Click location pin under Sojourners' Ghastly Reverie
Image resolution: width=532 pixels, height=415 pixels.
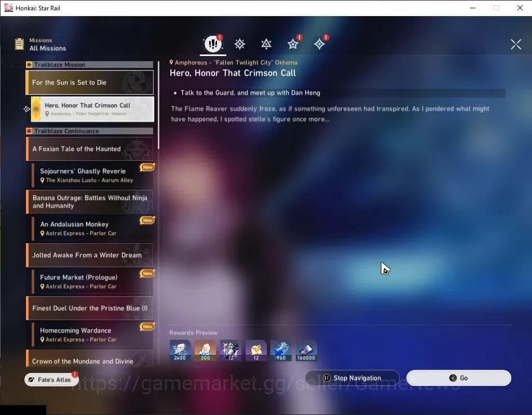pyautogui.click(x=43, y=181)
